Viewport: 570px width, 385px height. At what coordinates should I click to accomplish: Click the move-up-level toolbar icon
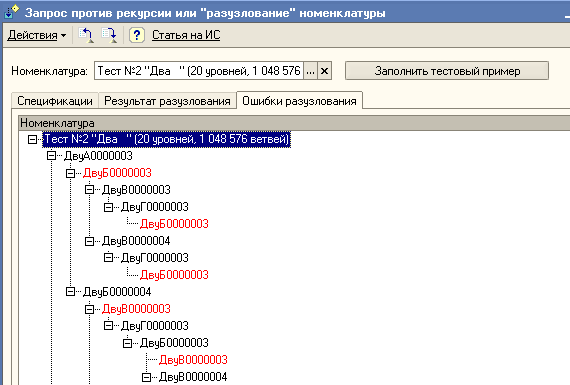coord(86,35)
